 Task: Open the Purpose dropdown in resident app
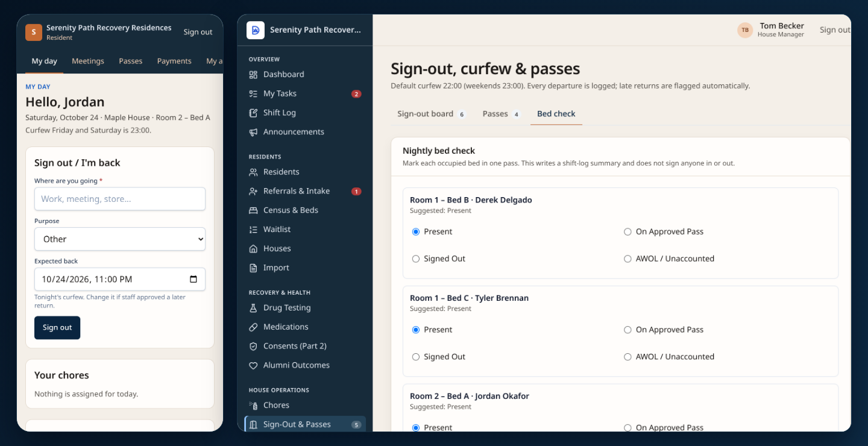[x=120, y=239]
